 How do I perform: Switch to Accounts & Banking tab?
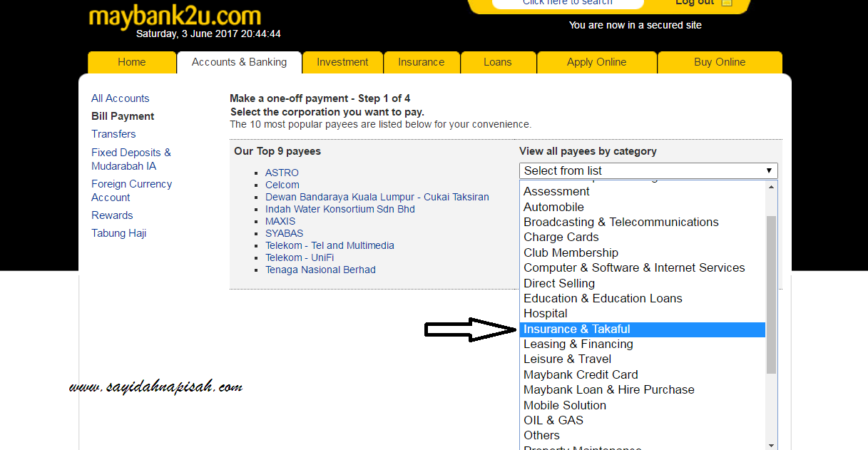(x=240, y=62)
